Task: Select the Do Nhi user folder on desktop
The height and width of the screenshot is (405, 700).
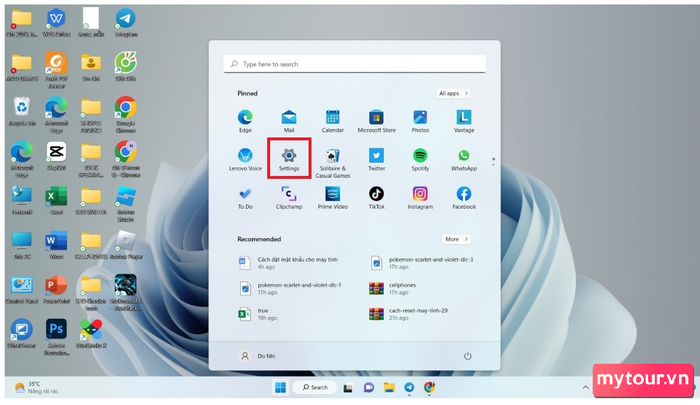Action: click(x=91, y=67)
